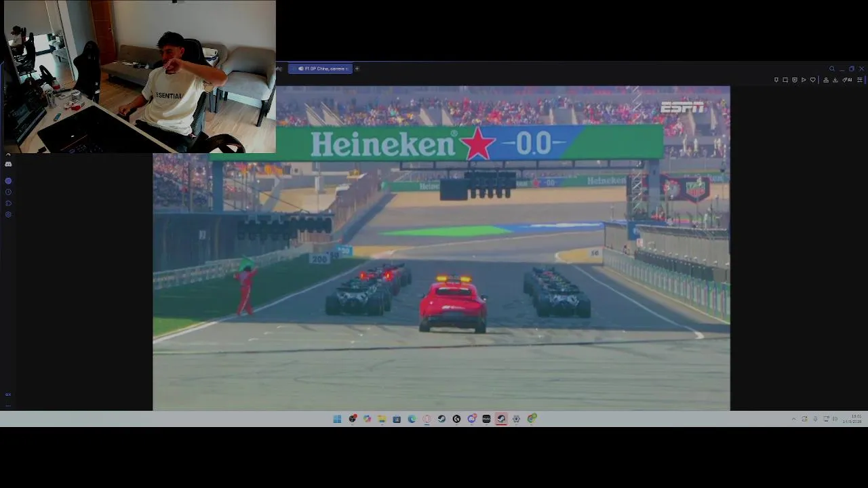Open Microsoft Edge from the taskbar

(x=412, y=419)
